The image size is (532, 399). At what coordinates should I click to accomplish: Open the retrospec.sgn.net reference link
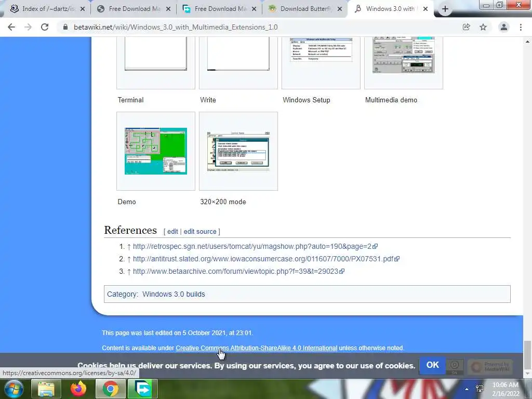(255, 246)
